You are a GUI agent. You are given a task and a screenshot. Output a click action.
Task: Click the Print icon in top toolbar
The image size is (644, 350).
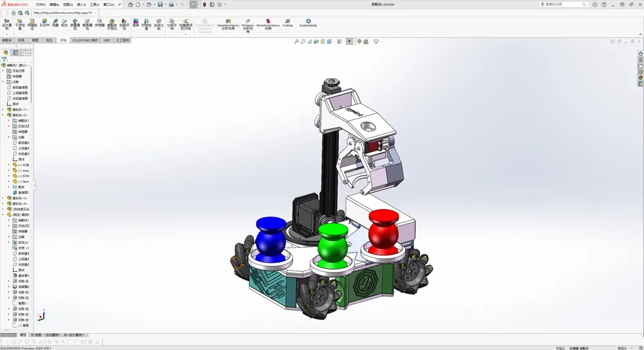(171, 5)
